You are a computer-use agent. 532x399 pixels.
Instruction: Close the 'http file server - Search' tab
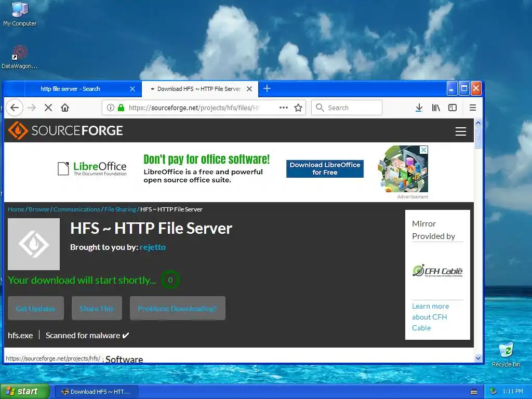(x=132, y=89)
